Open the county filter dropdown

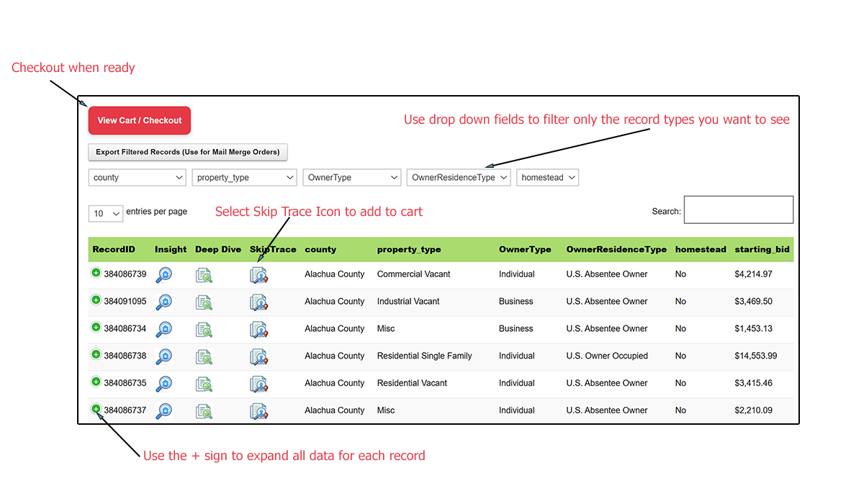[138, 178]
